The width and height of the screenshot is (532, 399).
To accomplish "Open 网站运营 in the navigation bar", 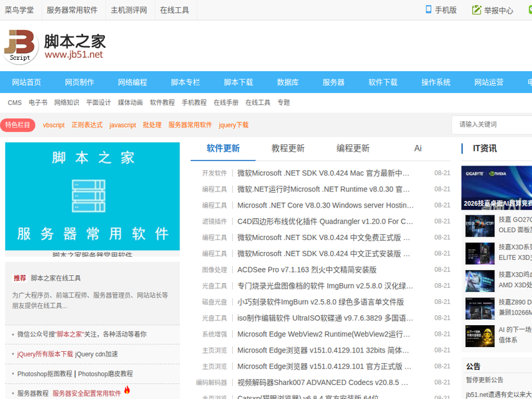I will 489,82.
